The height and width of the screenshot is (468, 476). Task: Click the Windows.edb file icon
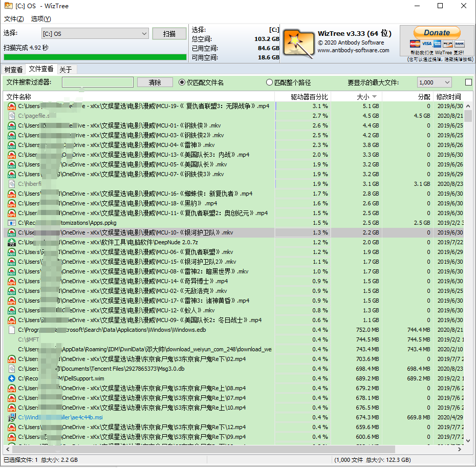pos(12,330)
